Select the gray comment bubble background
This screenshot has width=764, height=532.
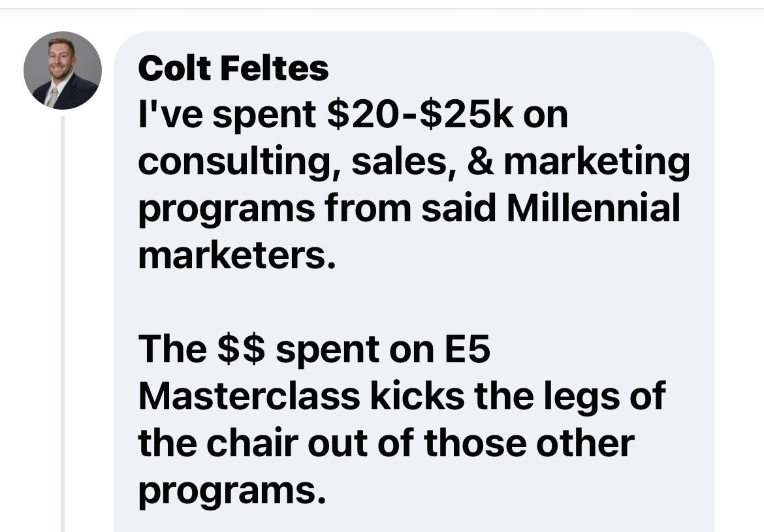click(414, 281)
